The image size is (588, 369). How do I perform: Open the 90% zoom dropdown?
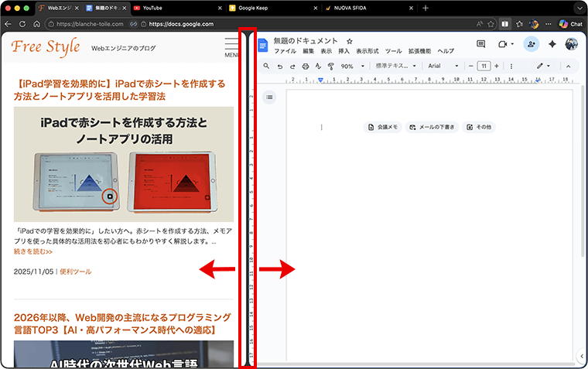(353, 67)
